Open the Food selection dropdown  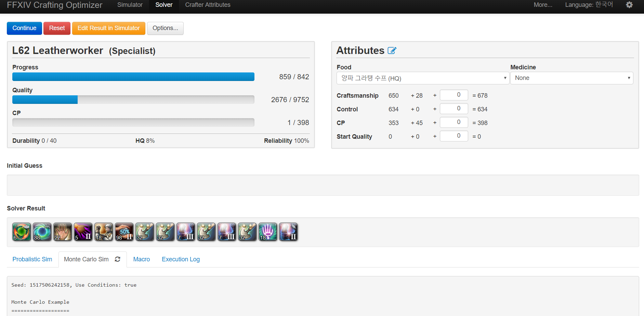point(423,78)
